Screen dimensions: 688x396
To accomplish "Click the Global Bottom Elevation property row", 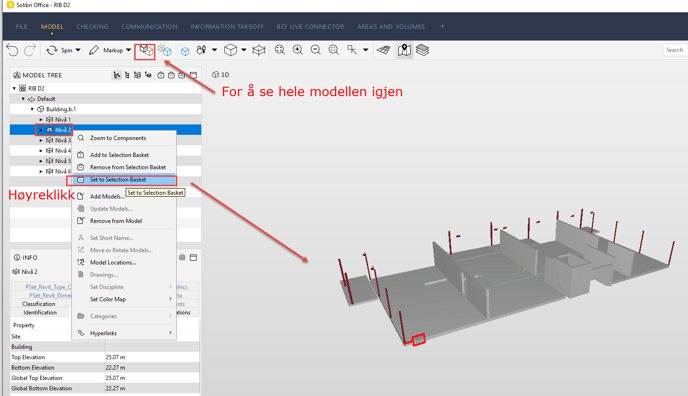I will point(104,389).
